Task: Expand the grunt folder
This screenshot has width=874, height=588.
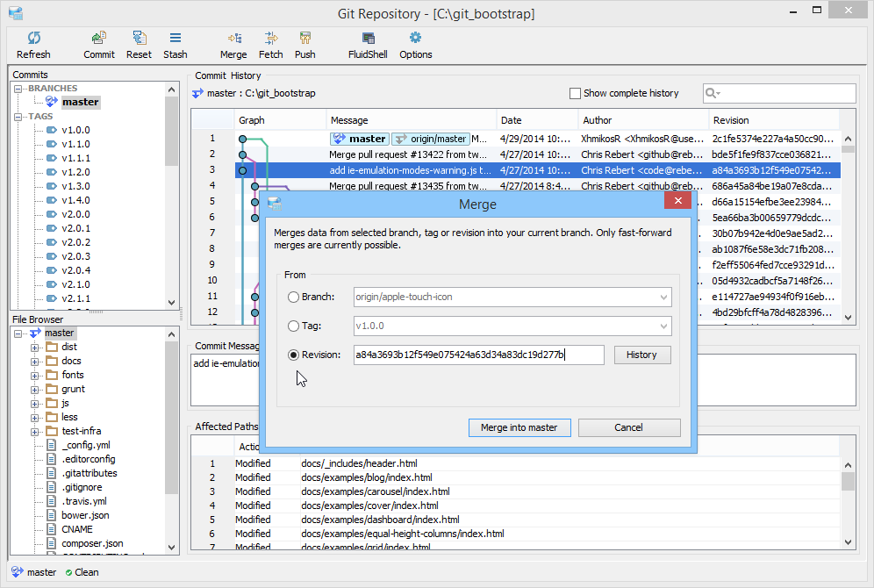Action: [x=34, y=390]
